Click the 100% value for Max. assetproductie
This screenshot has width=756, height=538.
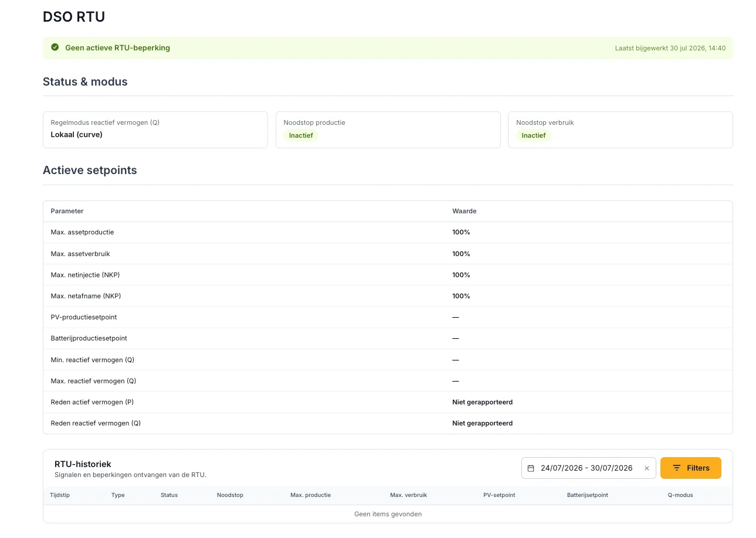pos(461,233)
